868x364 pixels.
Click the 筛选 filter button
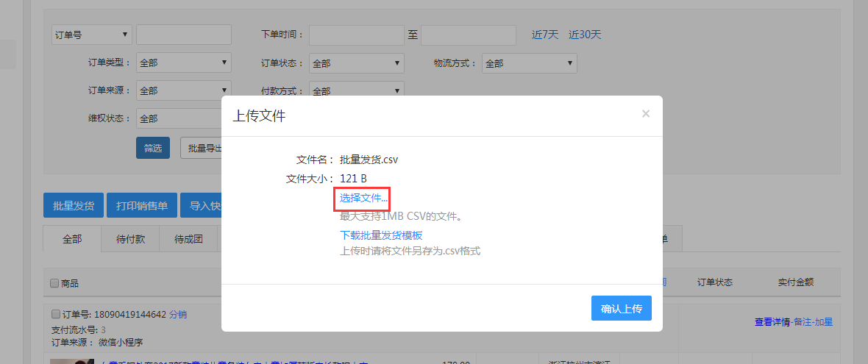click(153, 148)
